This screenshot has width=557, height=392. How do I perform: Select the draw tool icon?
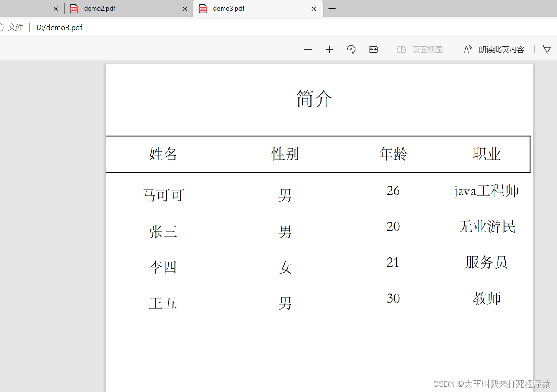[x=547, y=50]
